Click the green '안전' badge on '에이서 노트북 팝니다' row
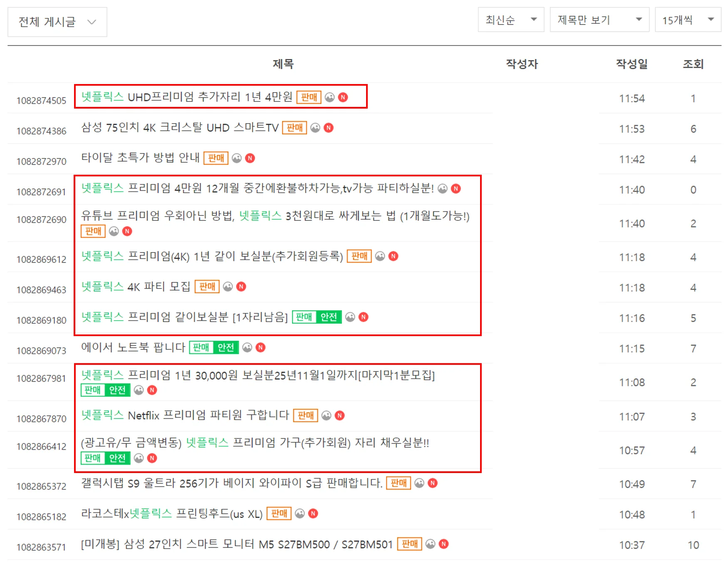 click(226, 347)
